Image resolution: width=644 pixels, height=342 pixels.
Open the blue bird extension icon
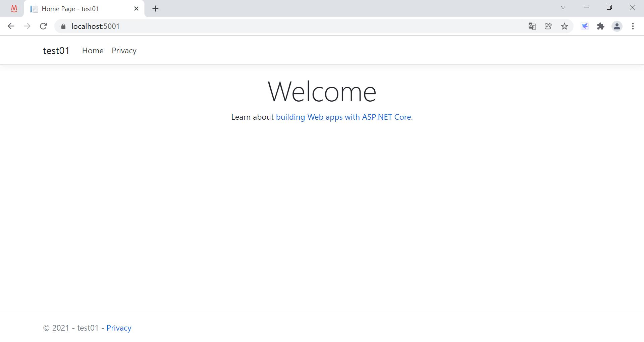[x=585, y=26]
